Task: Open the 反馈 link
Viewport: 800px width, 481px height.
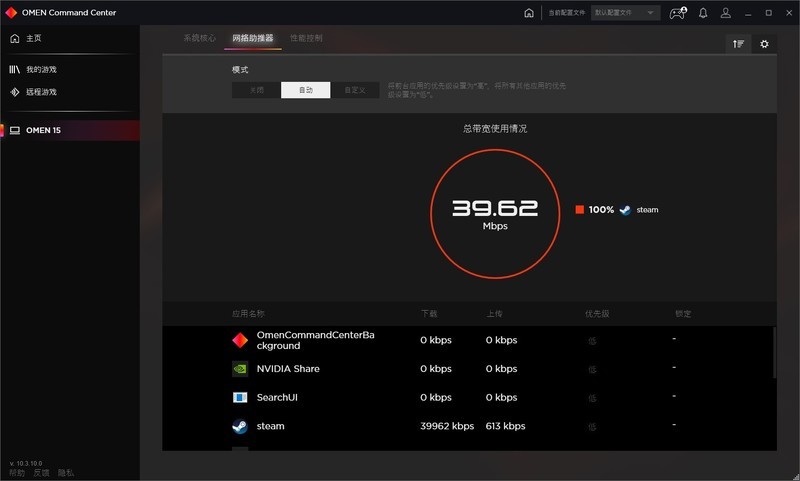Action: point(41,473)
